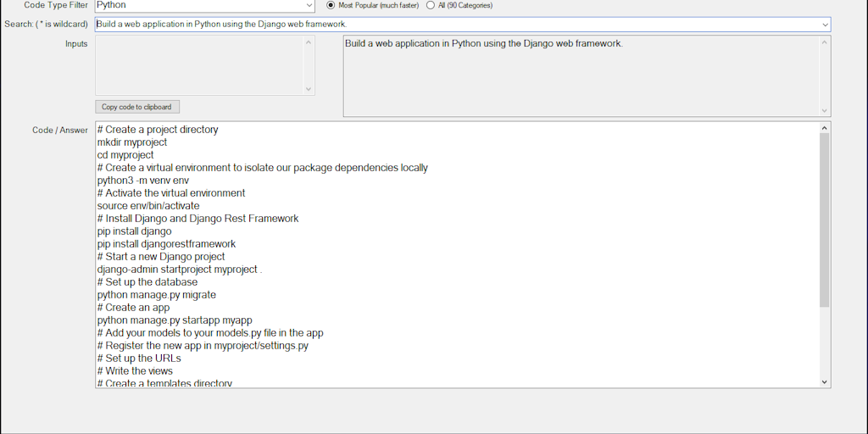868x434 pixels.
Task: Click the 'Search: (* is wildcard)' label
Action: click(x=46, y=25)
